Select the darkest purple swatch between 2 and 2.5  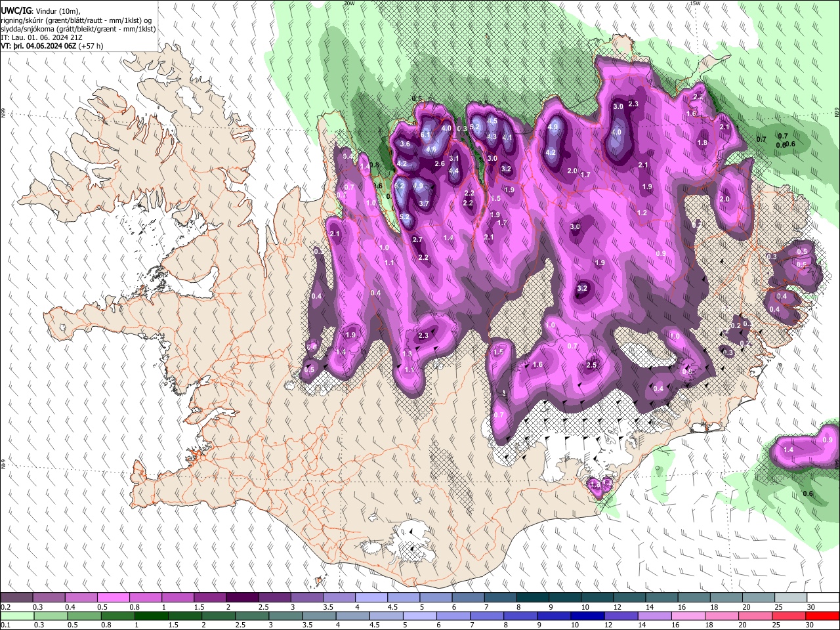point(242,598)
